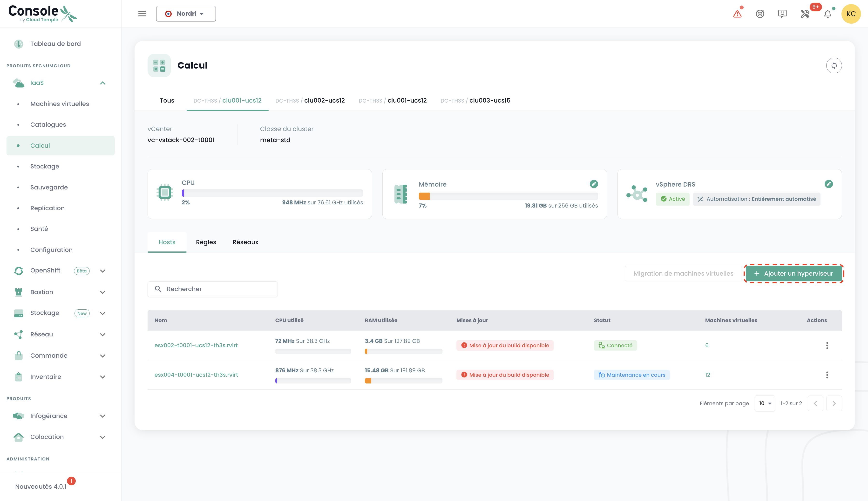Expand the Bastion sidebar menu
868x501 pixels.
pyautogui.click(x=102, y=292)
